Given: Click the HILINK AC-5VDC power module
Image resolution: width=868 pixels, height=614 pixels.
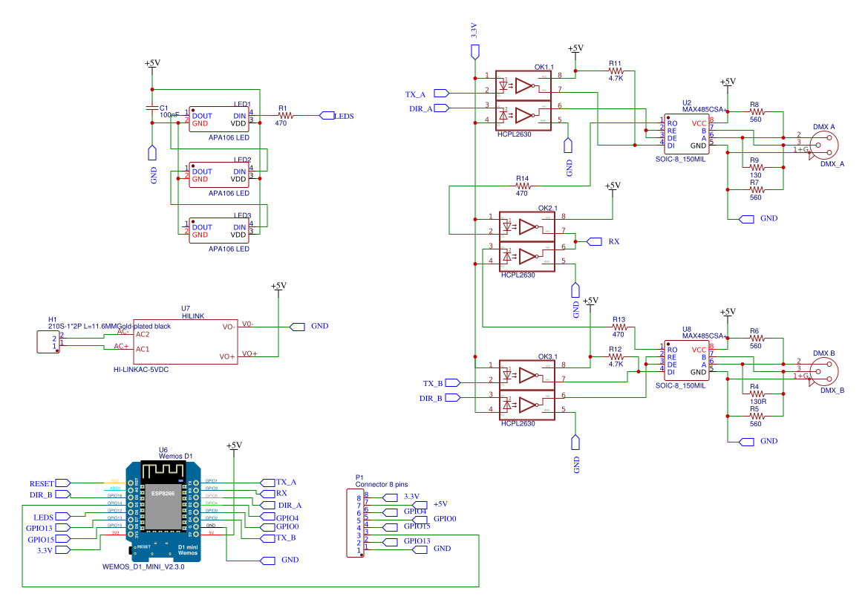Looking at the screenshot, I should 186,342.
